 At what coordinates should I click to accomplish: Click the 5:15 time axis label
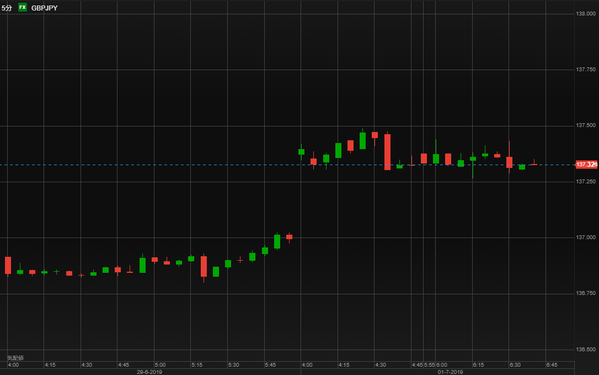pyautogui.click(x=197, y=365)
